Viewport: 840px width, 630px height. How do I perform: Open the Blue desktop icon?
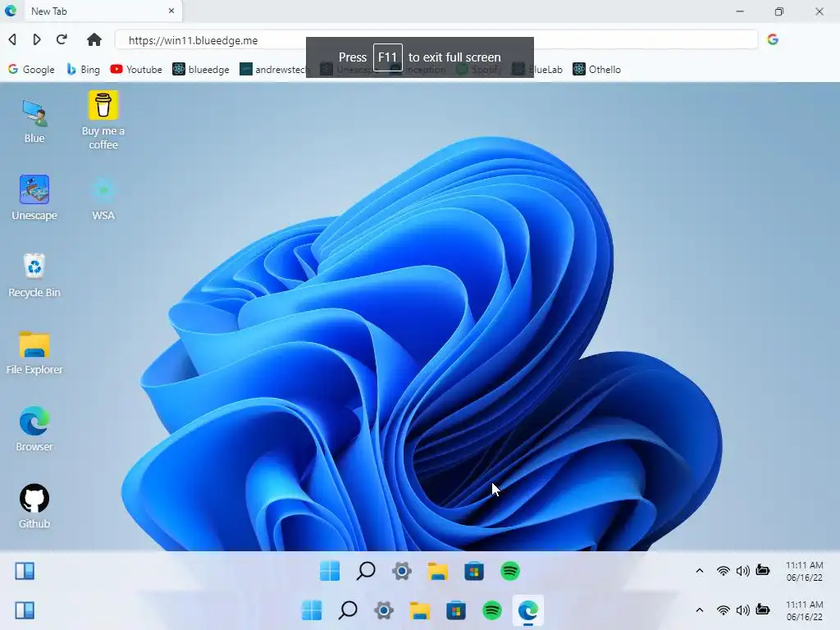click(x=34, y=121)
